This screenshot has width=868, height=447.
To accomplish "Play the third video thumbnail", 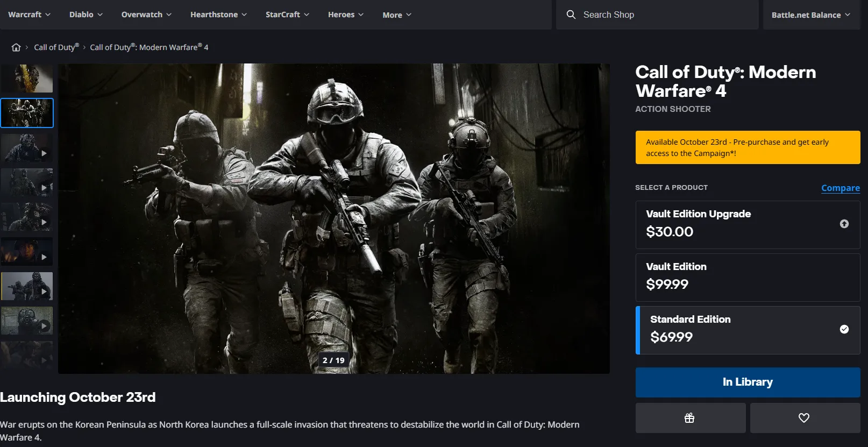I will 27,148.
